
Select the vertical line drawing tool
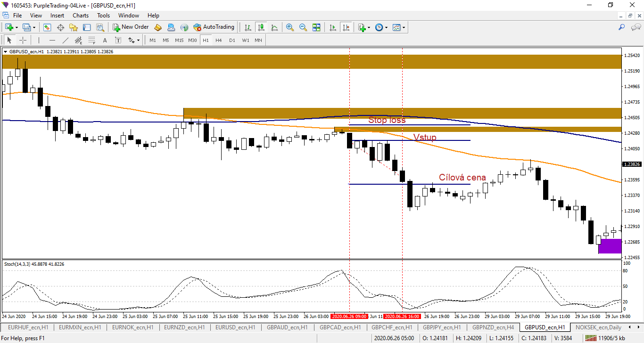point(39,40)
